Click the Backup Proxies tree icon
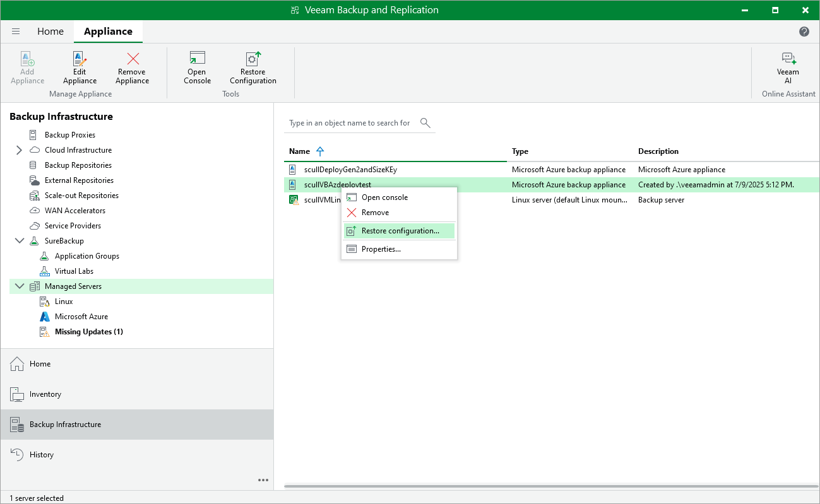This screenshot has height=504, width=820. tap(34, 135)
